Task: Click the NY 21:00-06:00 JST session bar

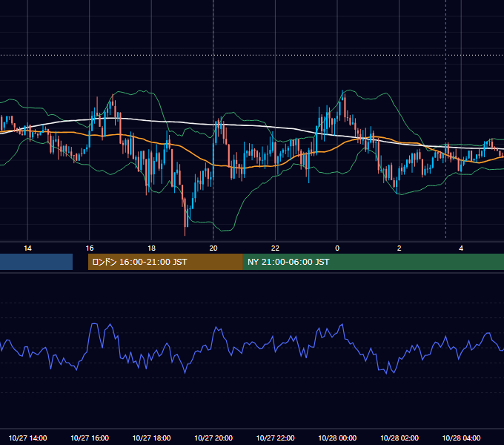Action: click(374, 262)
